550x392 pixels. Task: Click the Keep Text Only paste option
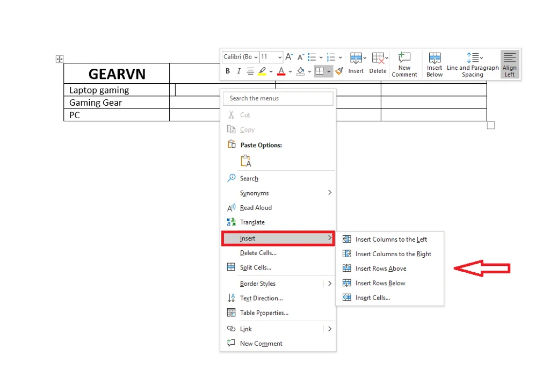[246, 161]
